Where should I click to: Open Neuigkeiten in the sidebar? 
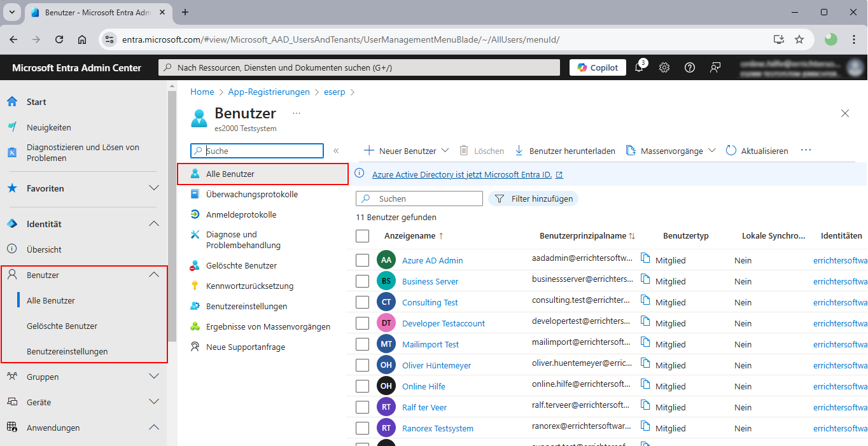pos(49,127)
